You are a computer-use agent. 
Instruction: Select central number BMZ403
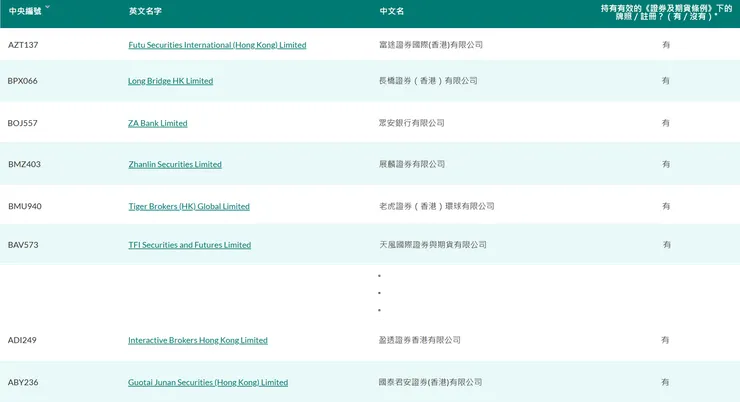[x=24, y=164]
